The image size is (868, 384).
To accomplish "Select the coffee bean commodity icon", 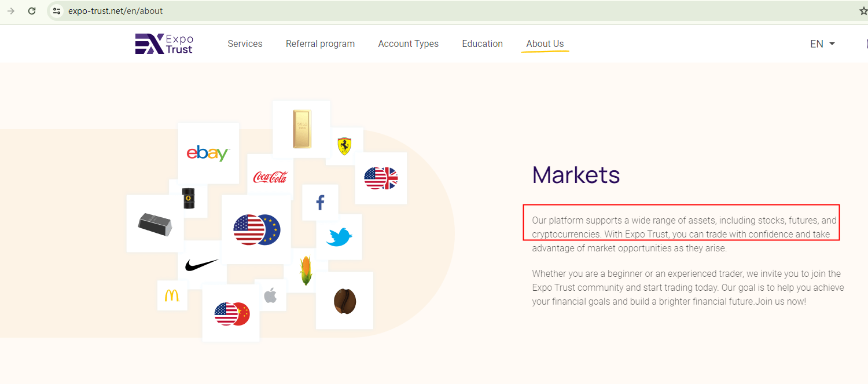I will pyautogui.click(x=345, y=301).
